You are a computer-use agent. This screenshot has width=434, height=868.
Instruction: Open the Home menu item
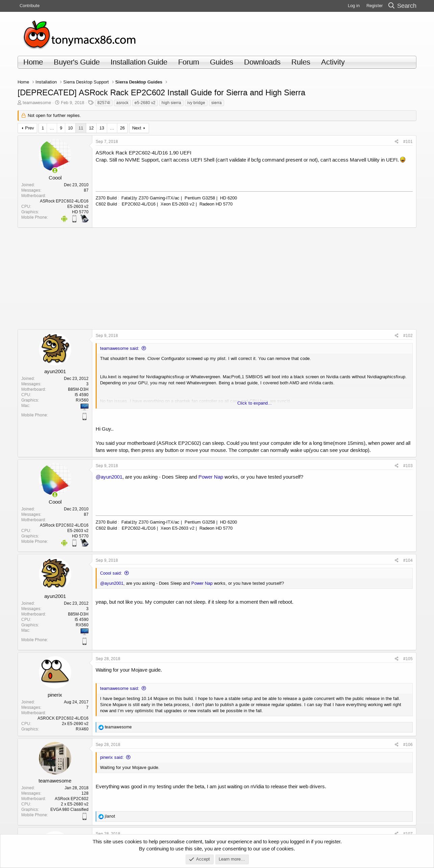click(x=33, y=62)
